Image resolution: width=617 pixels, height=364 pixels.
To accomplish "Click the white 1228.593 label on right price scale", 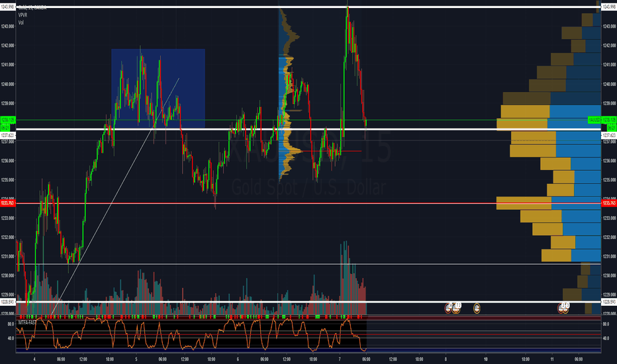I will [x=609, y=302].
